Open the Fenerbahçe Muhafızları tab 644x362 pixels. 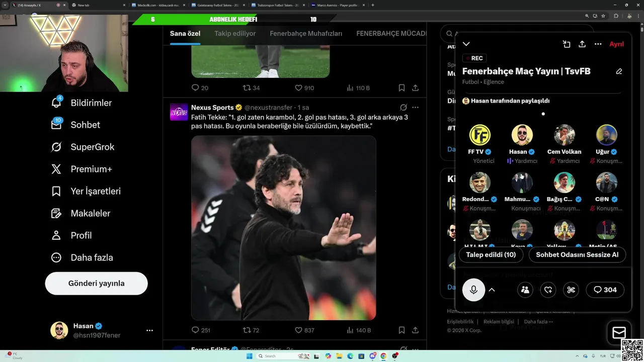(x=306, y=34)
